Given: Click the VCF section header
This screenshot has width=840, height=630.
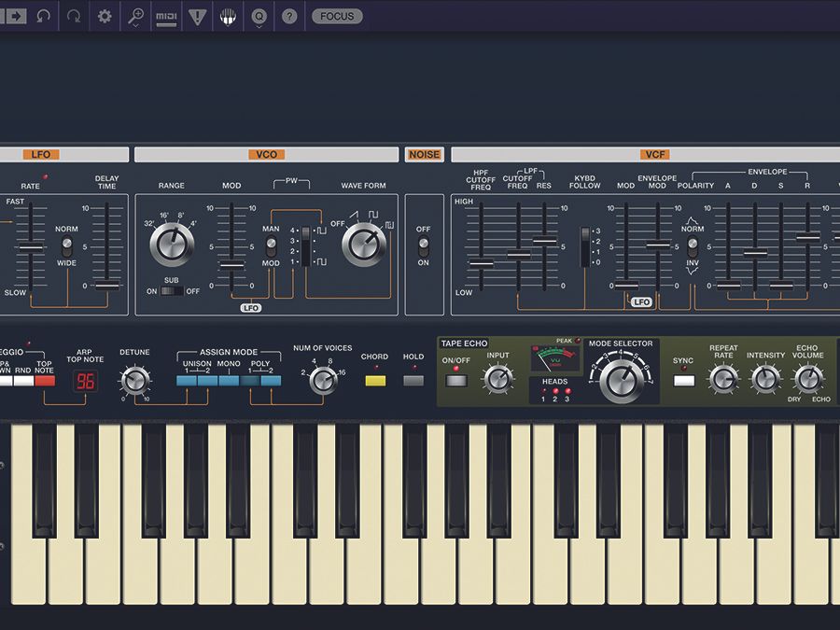Looking at the screenshot, I should (654, 154).
